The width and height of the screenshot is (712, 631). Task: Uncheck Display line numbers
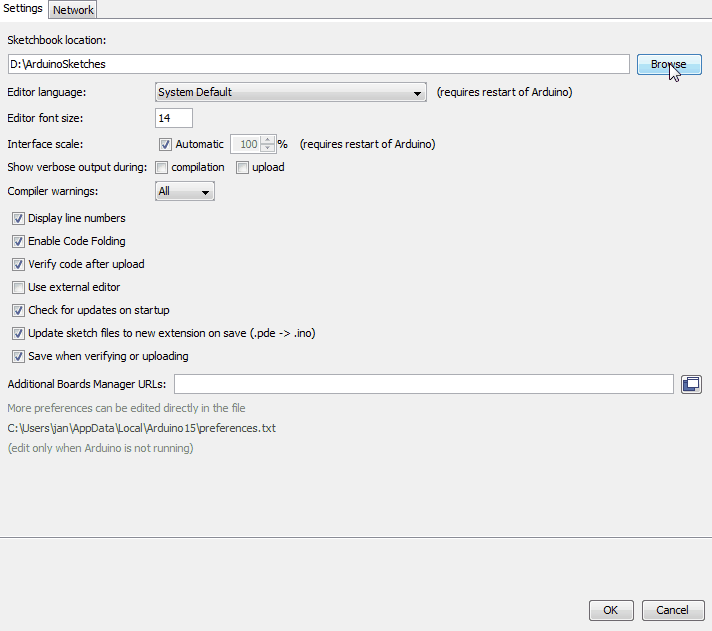click(18, 218)
